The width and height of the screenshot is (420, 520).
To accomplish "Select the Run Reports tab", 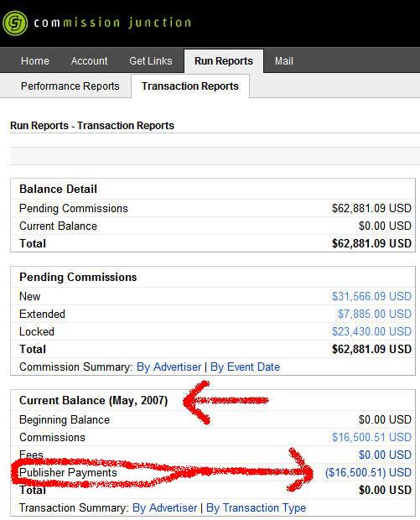I will (x=224, y=61).
